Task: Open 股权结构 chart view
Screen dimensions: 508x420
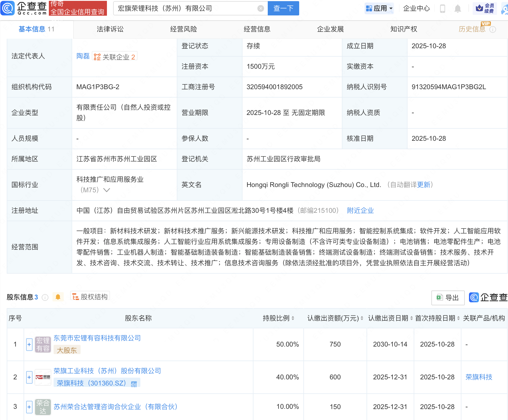Action: click(x=90, y=296)
